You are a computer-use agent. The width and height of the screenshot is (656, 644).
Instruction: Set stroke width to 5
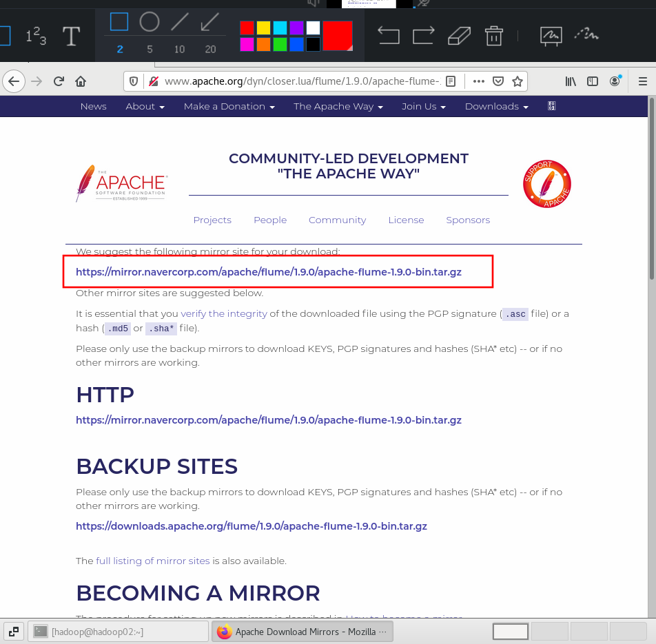pyautogui.click(x=150, y=50)
